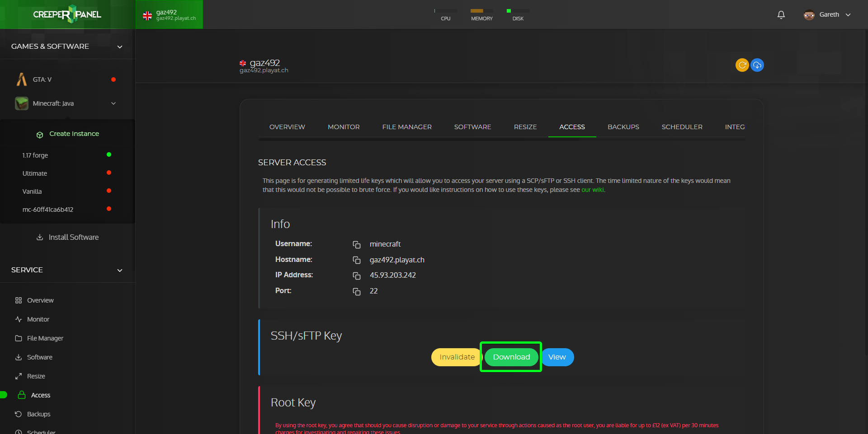Open the Resize tab
The width and height of the screenshot is (868, 434).
click(525, 127)
